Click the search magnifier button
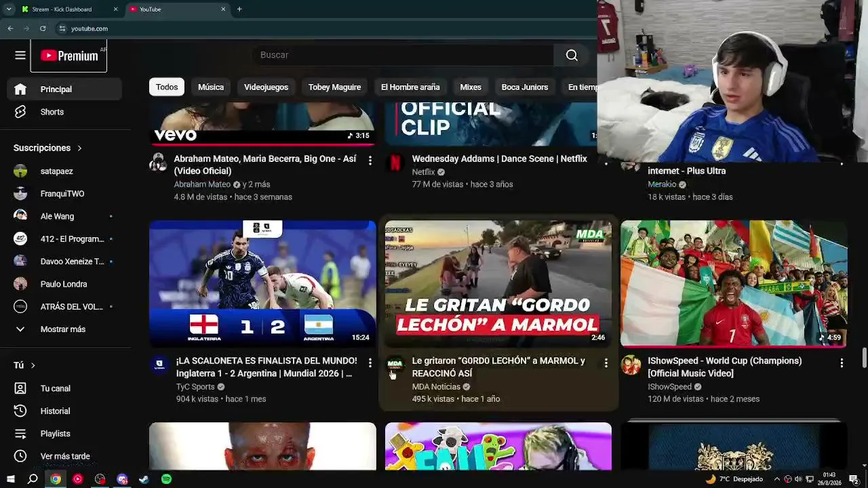 tap(572, 55)
